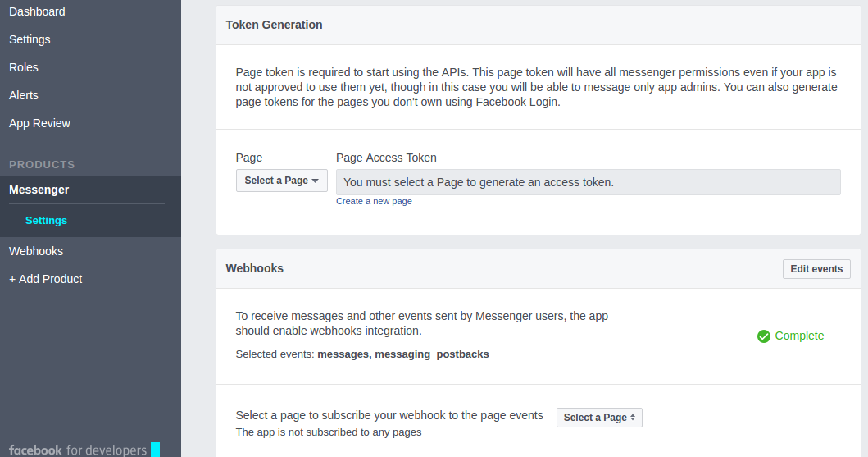The image size is (868, 457).
Task: Open the Alerts section
Action: pyautogui.click(x=24, y=95)
